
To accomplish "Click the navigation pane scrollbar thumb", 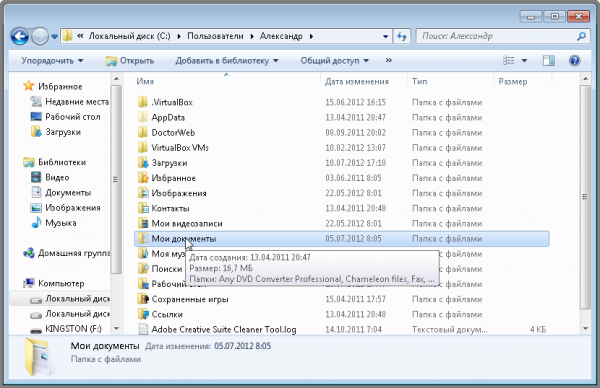I will (116, 180).
